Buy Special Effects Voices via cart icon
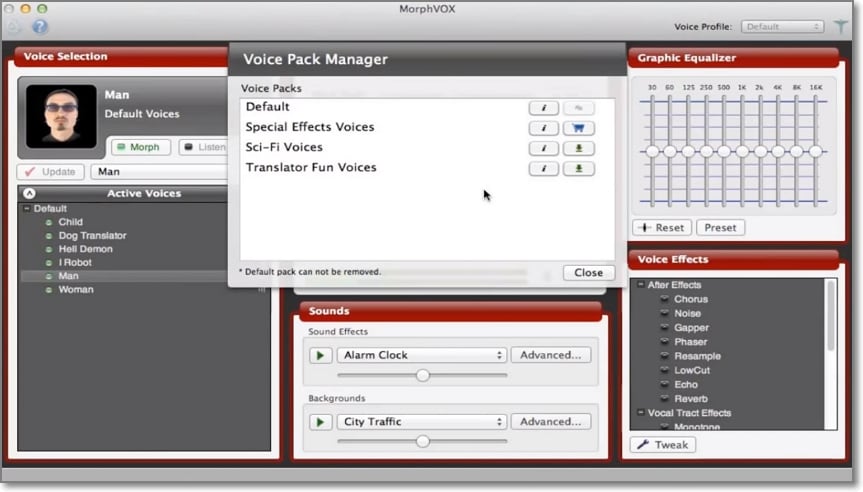Screen dimensions: 863x492 click(578, 128)
